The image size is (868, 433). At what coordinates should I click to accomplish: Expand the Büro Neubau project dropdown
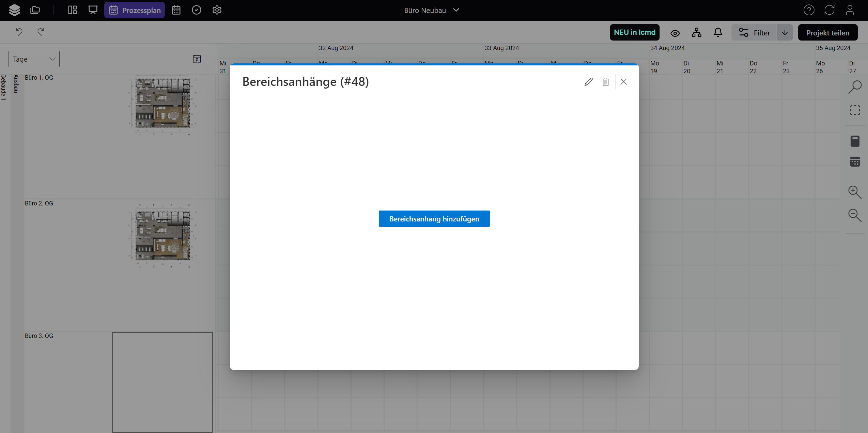click(x=432, y=10)
